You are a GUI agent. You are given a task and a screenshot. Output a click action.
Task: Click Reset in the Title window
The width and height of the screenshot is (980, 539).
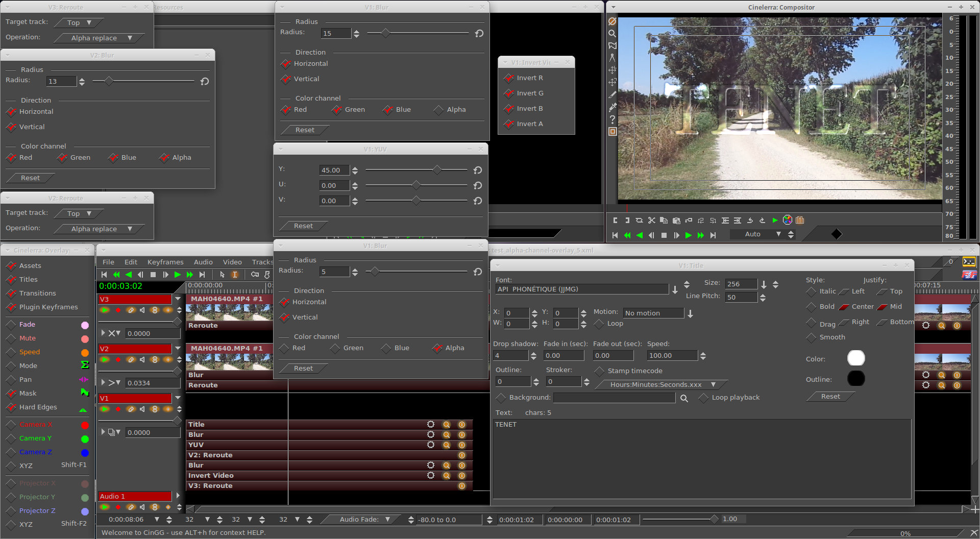coord(830,397)
